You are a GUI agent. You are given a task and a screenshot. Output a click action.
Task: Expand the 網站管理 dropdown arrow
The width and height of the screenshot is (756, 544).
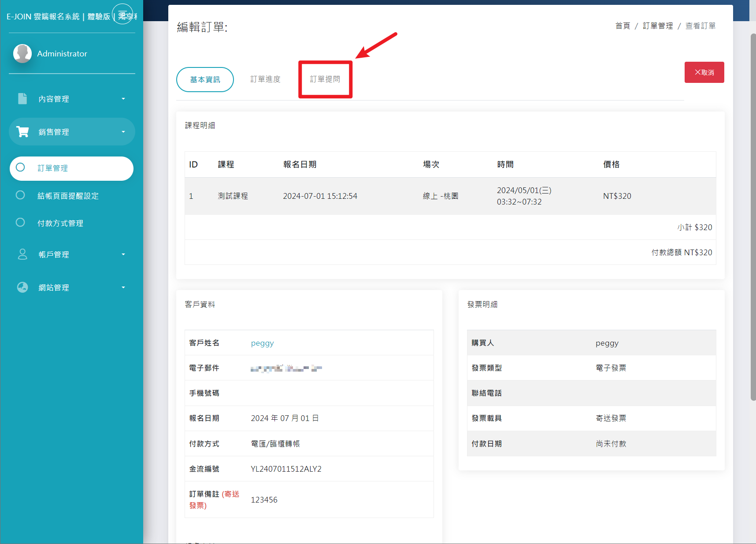pos(123,287)
